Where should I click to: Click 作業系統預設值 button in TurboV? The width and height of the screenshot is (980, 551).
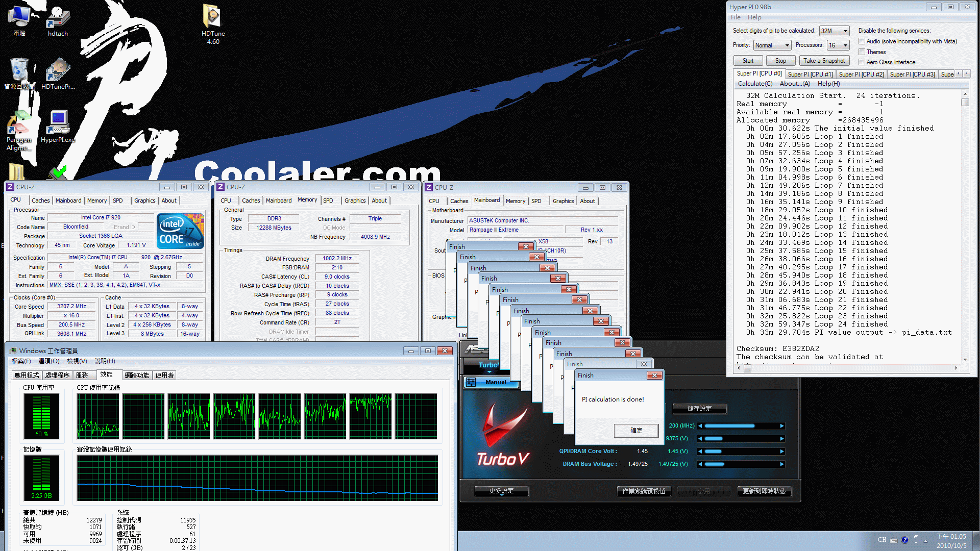point(644,491)
